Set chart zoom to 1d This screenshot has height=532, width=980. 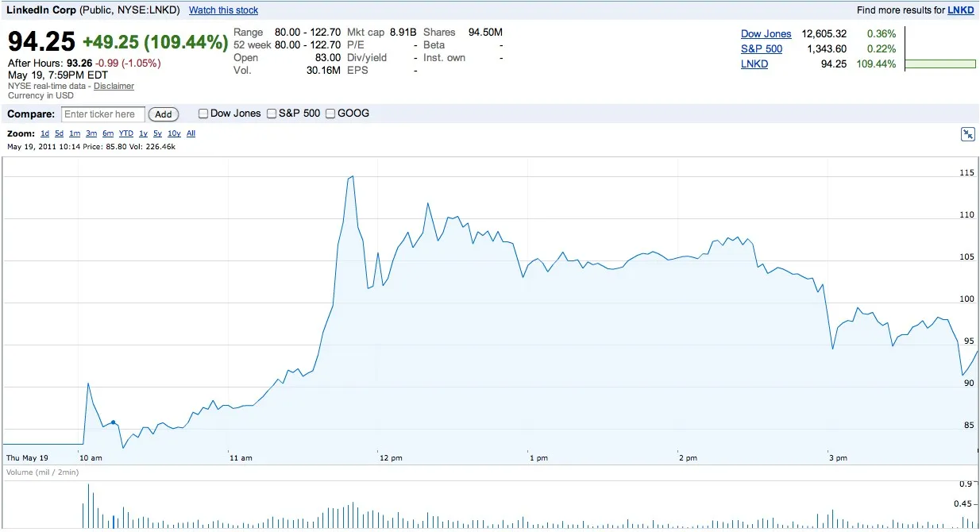click(45, 133)
